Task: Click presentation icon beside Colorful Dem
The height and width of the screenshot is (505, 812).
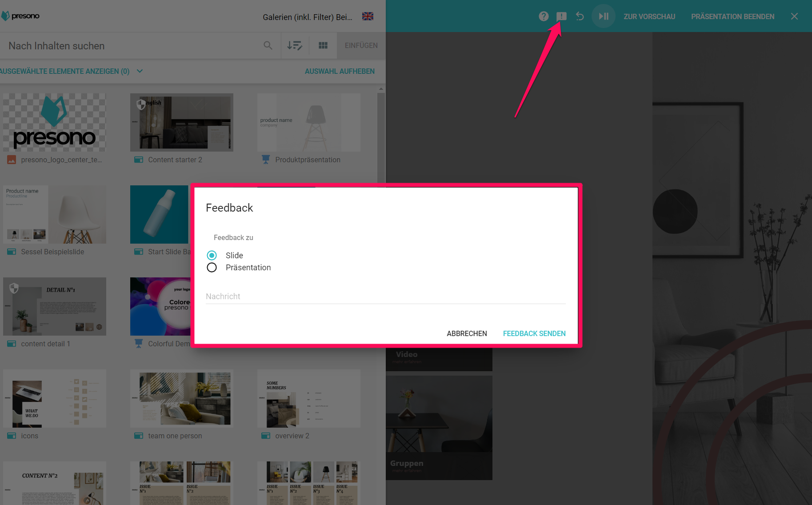Action: (139, 344)
